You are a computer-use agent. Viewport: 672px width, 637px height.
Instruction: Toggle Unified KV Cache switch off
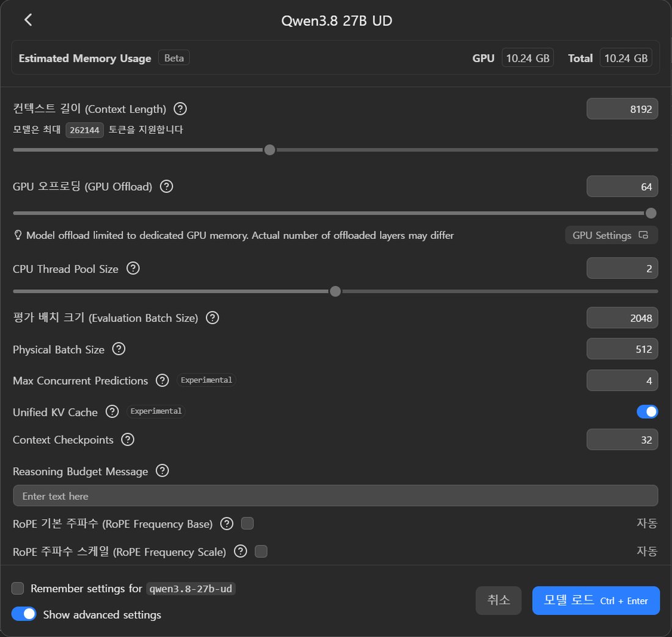coord(647,412)
